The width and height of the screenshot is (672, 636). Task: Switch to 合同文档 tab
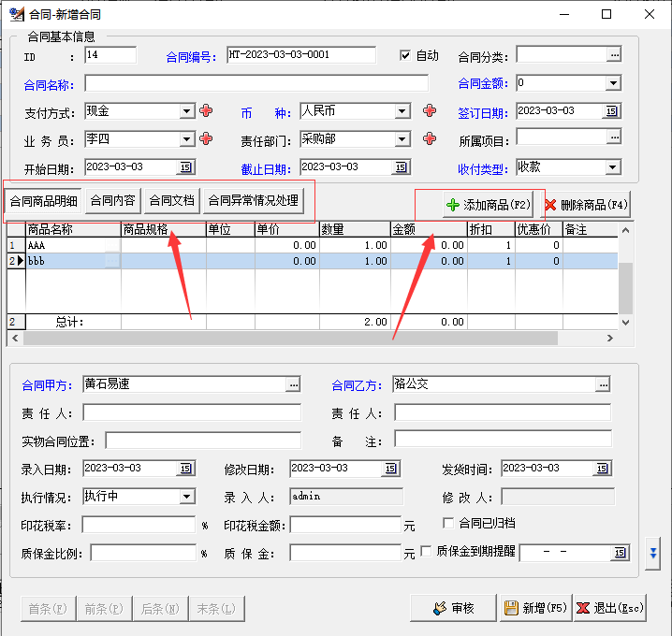click(x=172, y=200)
